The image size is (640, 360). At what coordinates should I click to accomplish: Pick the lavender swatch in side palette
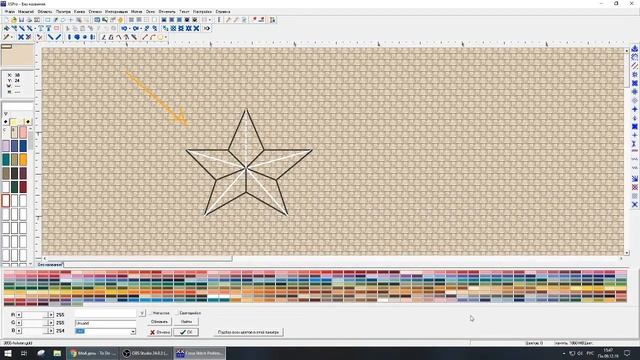[6, 146]
